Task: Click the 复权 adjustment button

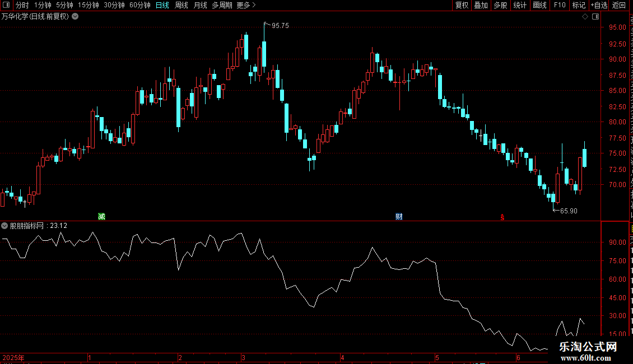Action: click(x=462, y=5)
